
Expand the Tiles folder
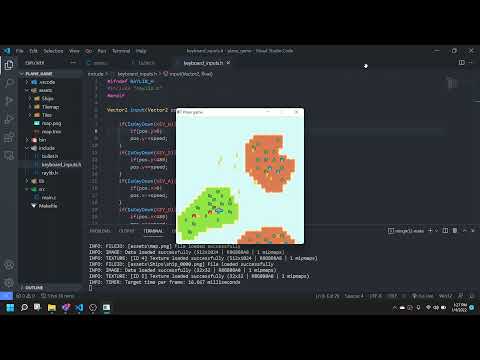pyautogui.click(x=50, y=115)
